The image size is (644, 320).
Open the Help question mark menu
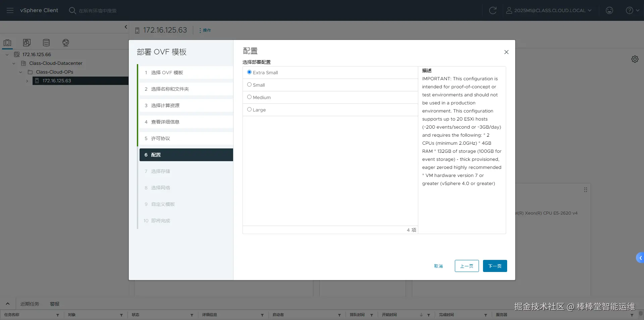point(632,10)
